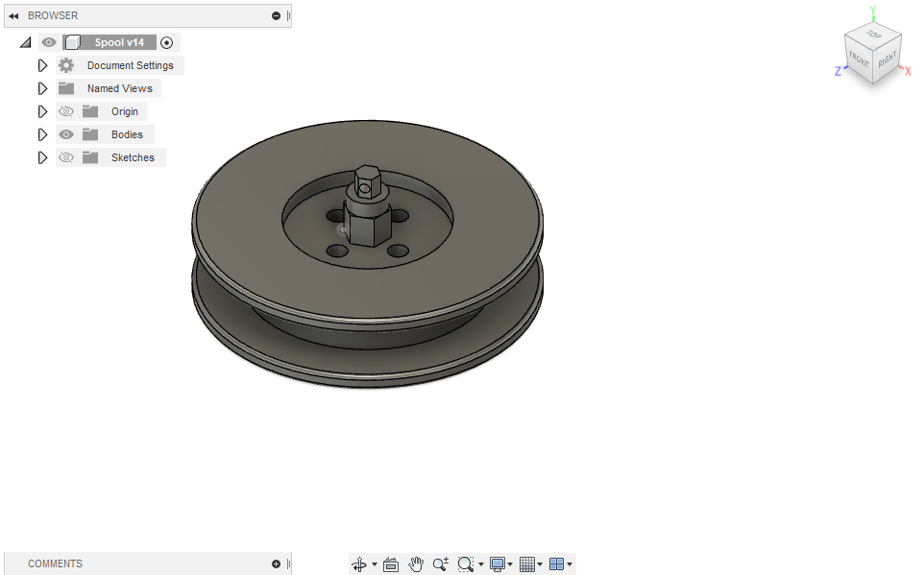This screenshot has height=575, width=924.
Task: Click the TOP face of the ViewCube
Action: [872, 36]
